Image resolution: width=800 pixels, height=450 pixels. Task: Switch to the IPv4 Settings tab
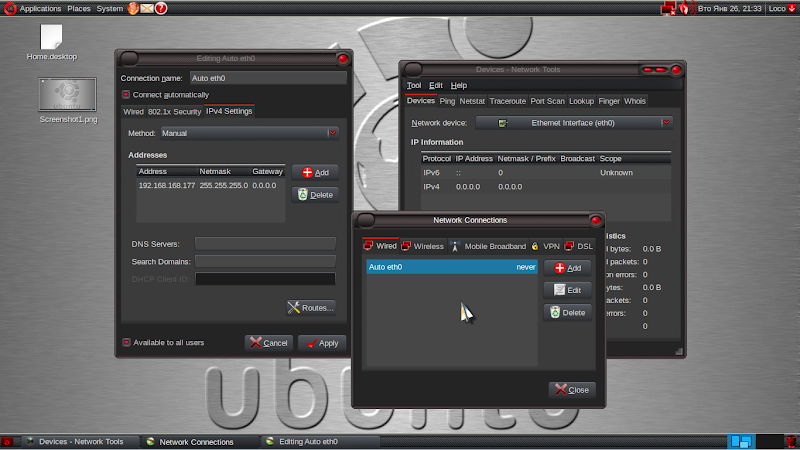click(229, 111)
